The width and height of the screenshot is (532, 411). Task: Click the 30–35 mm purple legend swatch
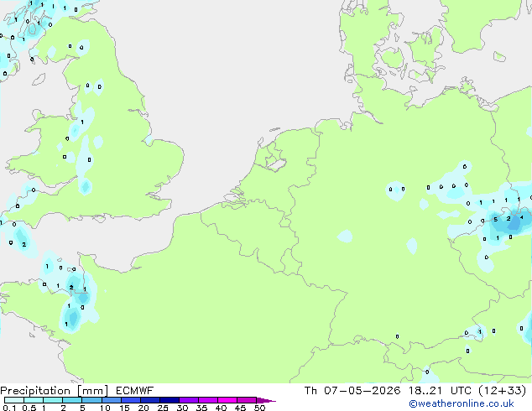coord(189,400)
